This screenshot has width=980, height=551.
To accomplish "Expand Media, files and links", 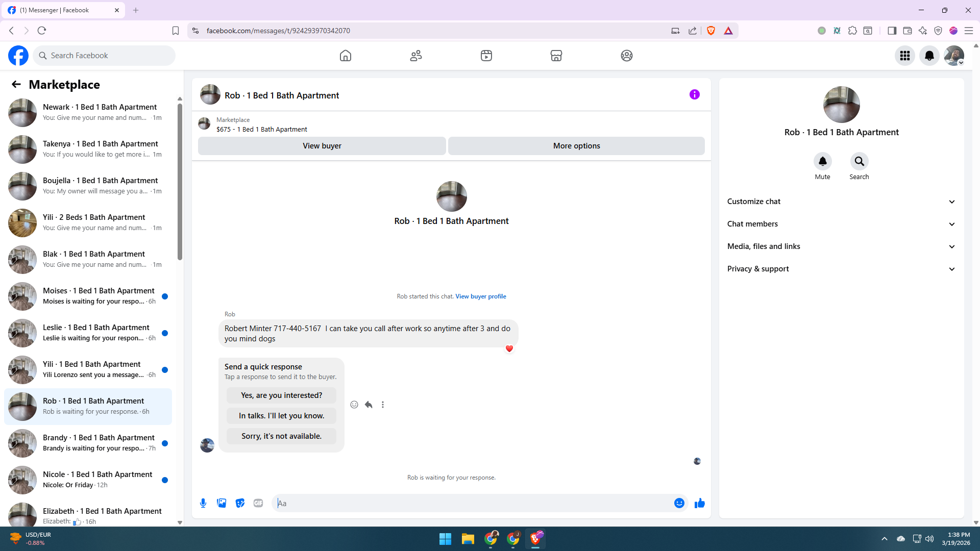I will coord(841,246).
